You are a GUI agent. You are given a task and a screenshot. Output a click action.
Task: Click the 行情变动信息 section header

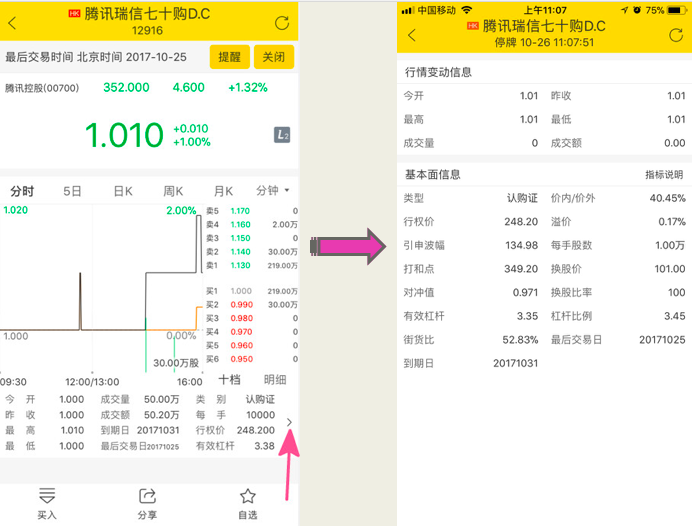tap(438, 72)
